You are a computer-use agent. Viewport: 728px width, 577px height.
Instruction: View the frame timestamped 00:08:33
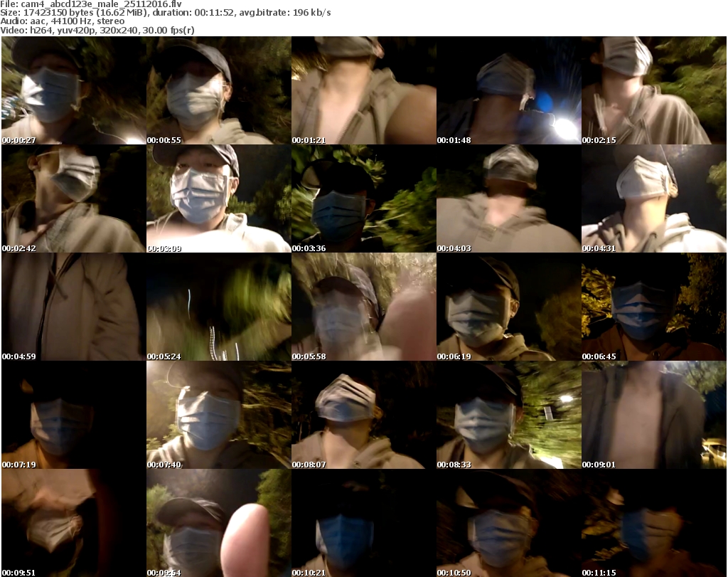coord(509,415)
